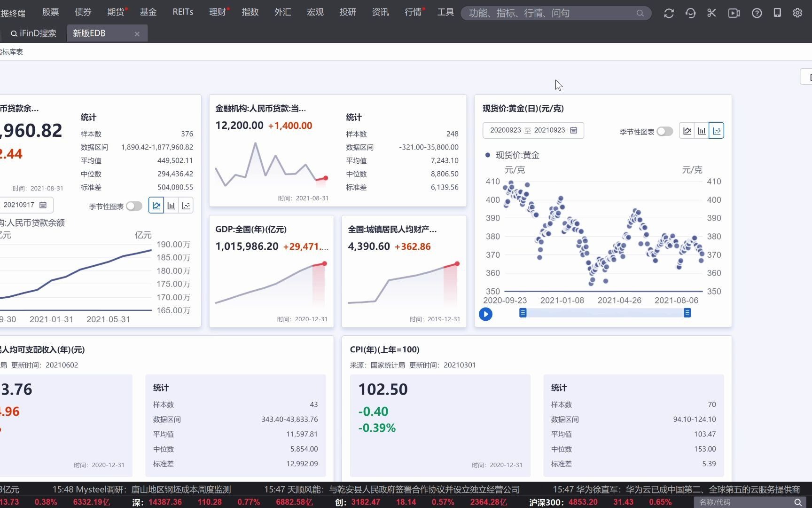Screen dimensions: 812x508
Task: Open Mysteel调研 news ticker headline
Action: (x=141, y=490)
